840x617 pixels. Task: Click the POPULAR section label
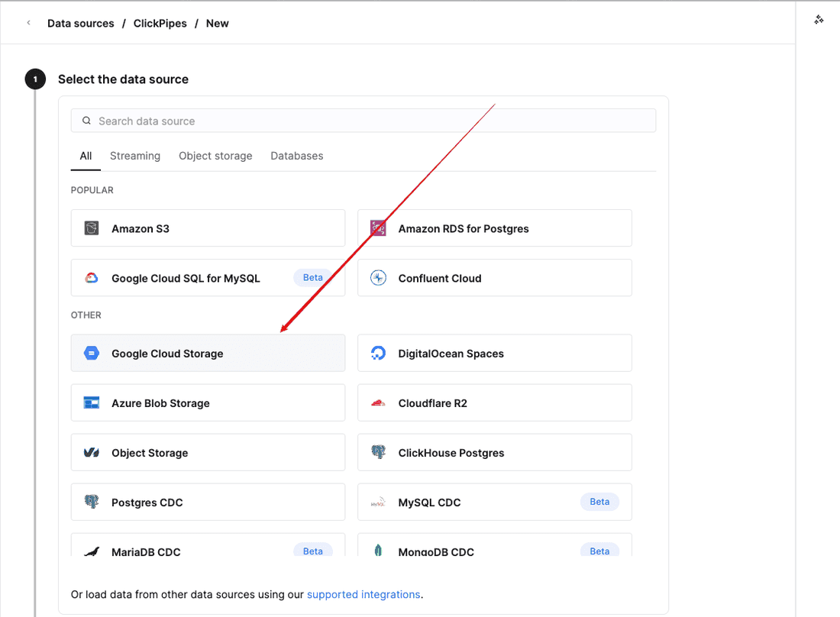tap(92, 190)
